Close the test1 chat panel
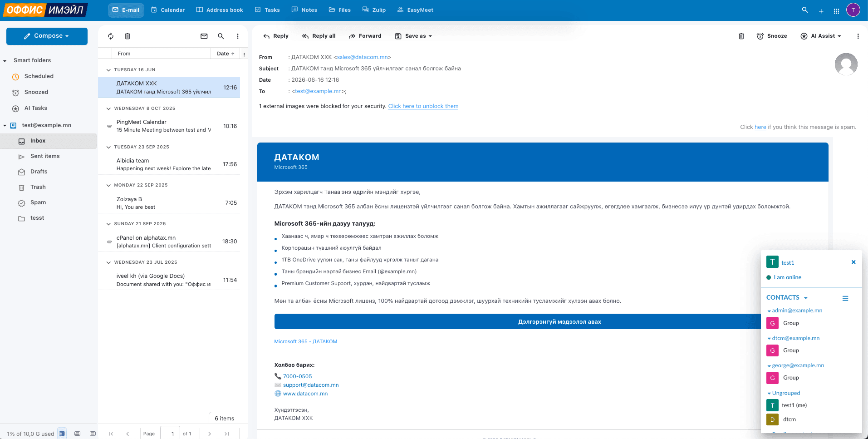Image resolution: width=868 pixels, height=439 pixels. [853, 262]
